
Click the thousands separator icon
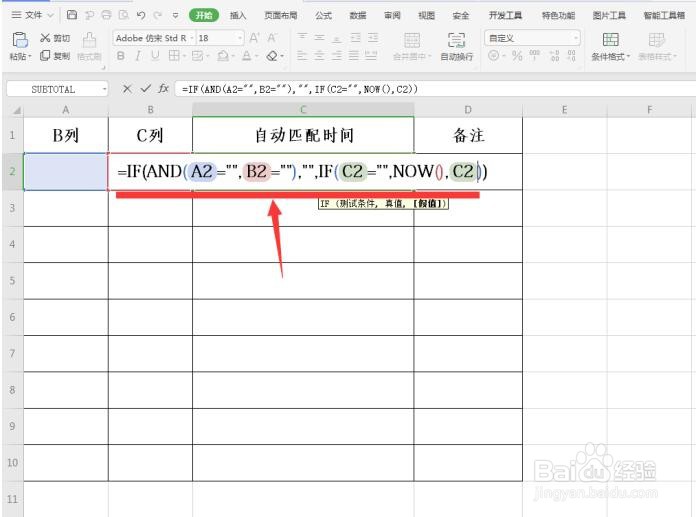534,56
